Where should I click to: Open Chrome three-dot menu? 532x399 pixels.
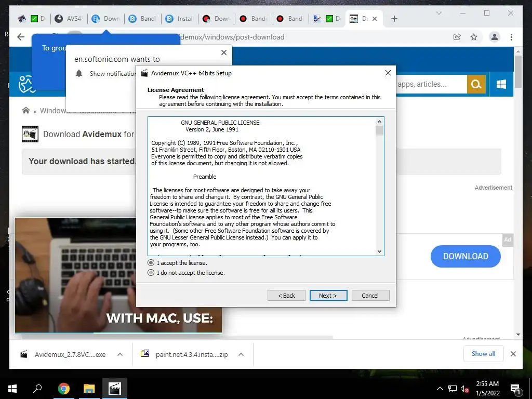tap(511, 37)
